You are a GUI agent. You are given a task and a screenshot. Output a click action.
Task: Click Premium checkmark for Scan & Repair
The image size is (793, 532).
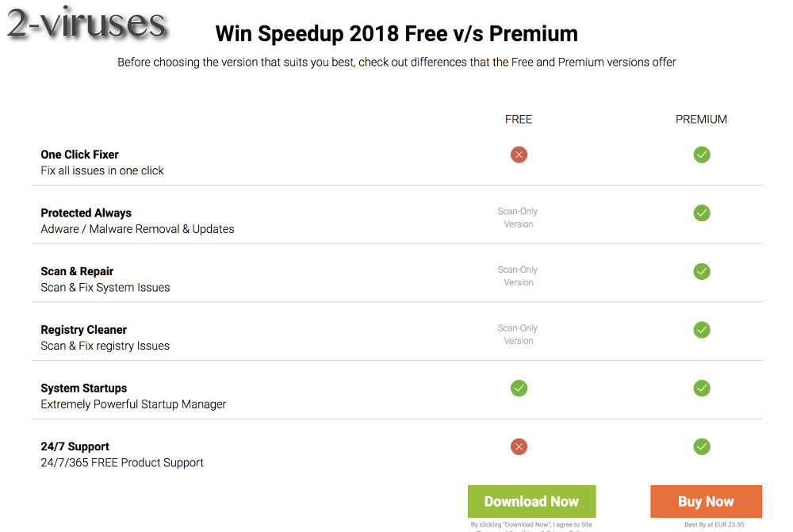[702, 272]
